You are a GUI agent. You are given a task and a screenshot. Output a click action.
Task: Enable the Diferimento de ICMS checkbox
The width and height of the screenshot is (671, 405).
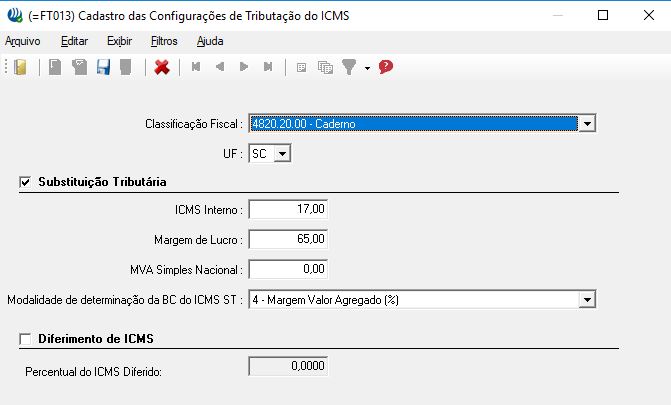pyautogui.click(x=25, y=339)
